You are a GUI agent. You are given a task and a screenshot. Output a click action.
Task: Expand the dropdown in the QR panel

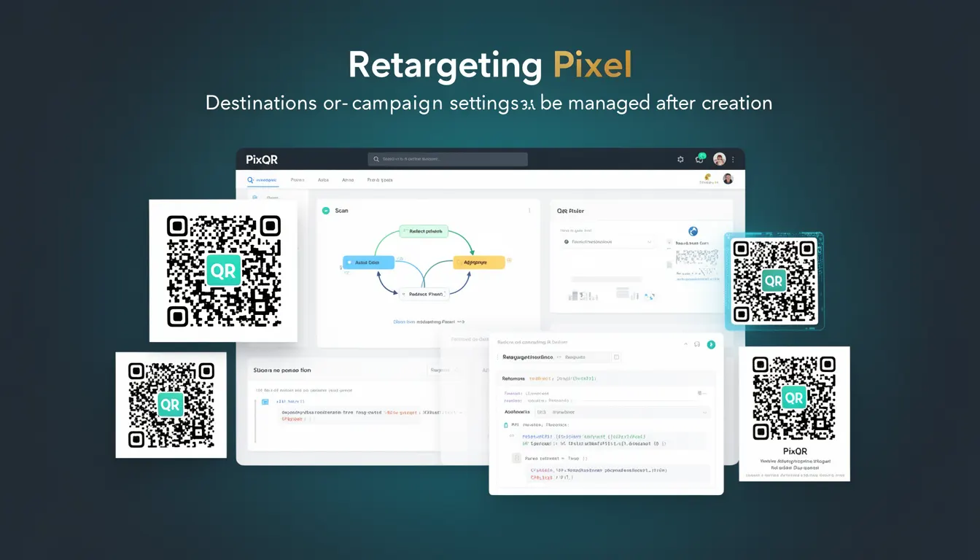[x=608, y=241]
